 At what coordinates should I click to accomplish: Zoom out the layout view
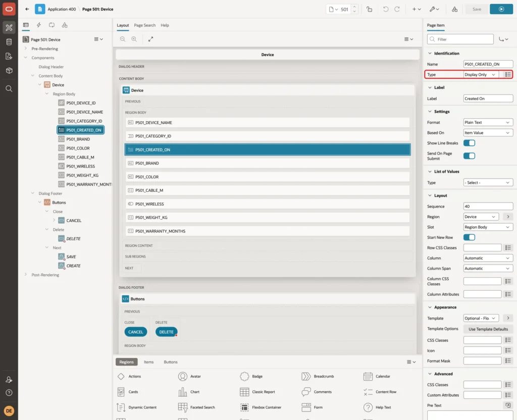123,39
